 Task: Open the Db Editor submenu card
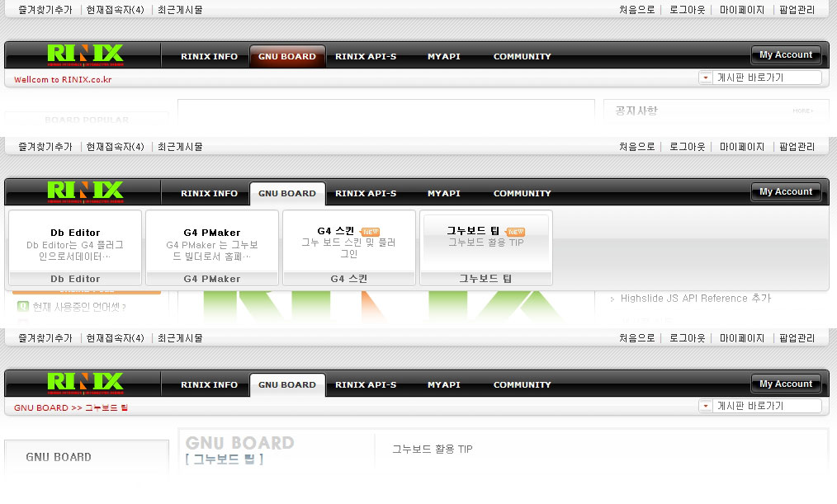[75, 248]
